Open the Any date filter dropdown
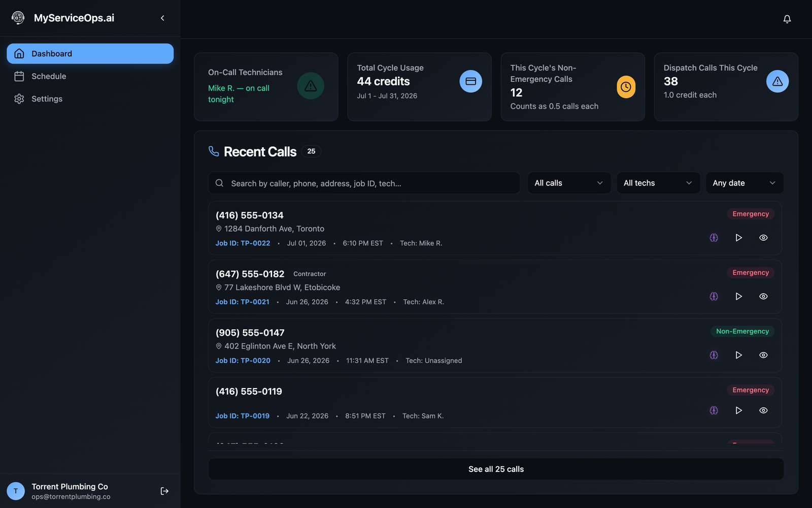Viewport: 812px width, 508px height. tap(745, 183)
